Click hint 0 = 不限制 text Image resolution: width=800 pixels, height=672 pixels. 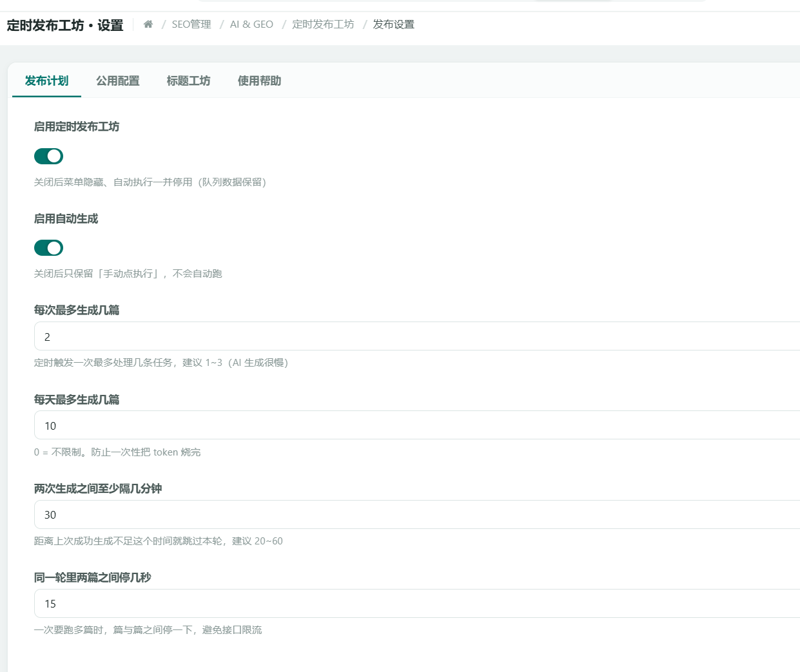[117, 452]
